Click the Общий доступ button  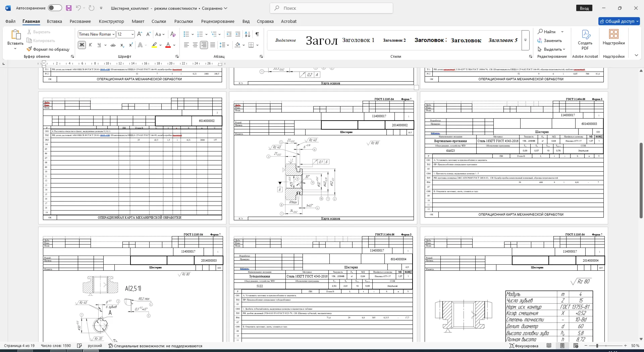(619, 21)
